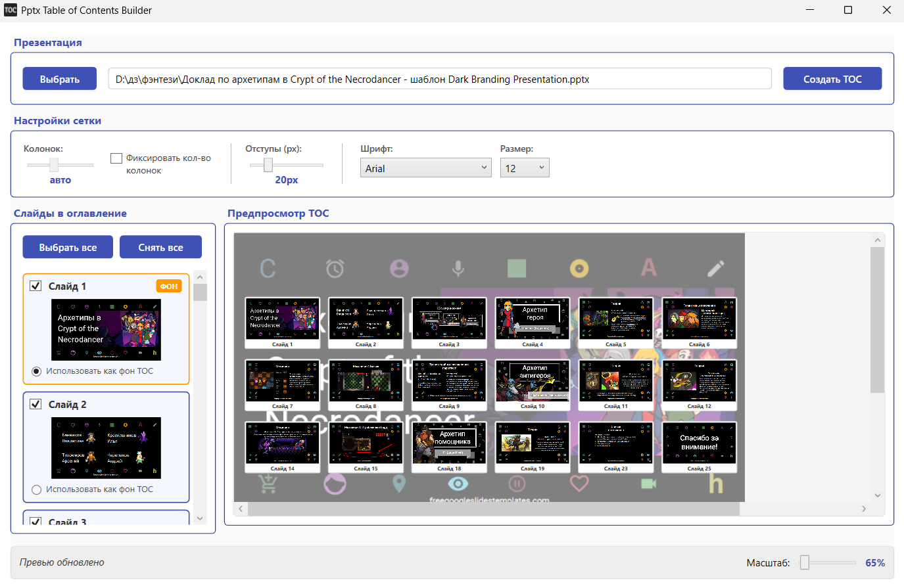Click the slide list scroll-down arrow
904x588 pixels.
201,518
